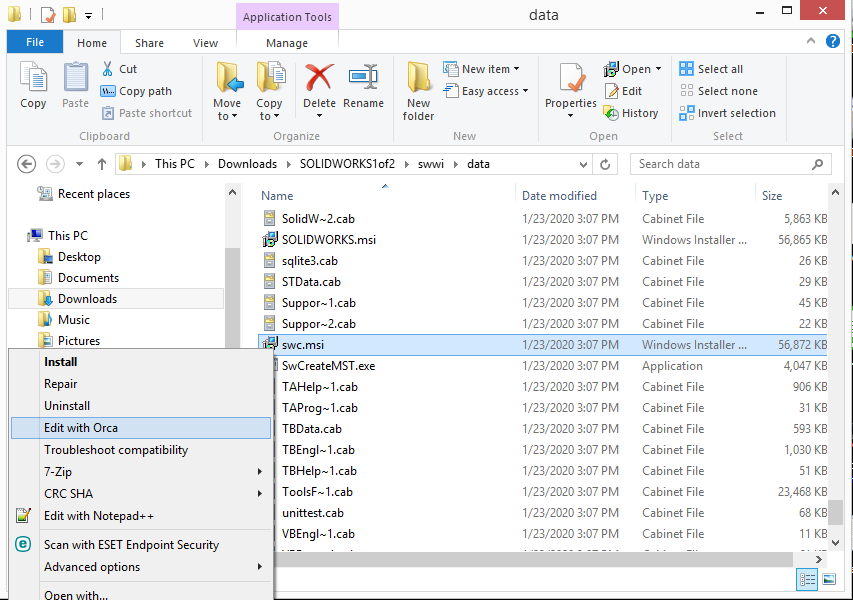Click Select none in ribbon
The image size is (853, 600).
[719, 91]
